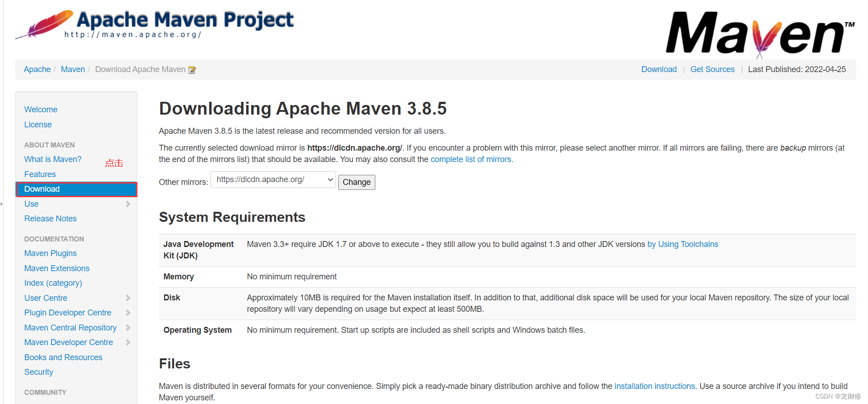Screen dimensions: 868x404
Task: Click the Disk row label
Action: coord(172,298)
